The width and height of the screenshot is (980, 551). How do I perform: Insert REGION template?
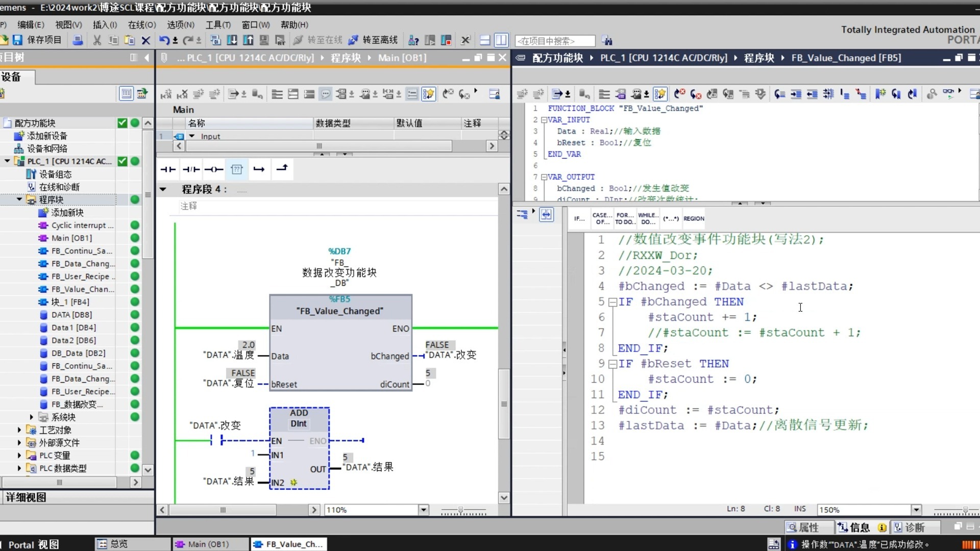(694, 218)
